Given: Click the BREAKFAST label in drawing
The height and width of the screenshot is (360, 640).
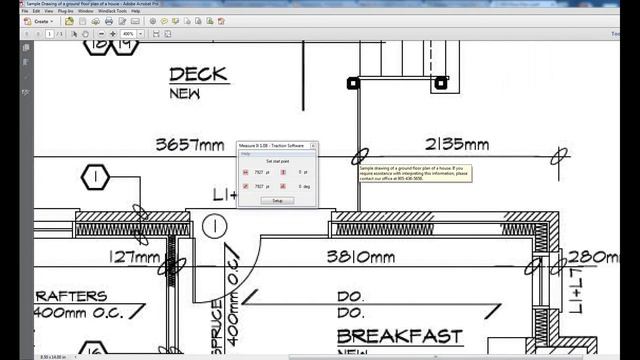Looking at the screenshot, I should coord(400,336).
